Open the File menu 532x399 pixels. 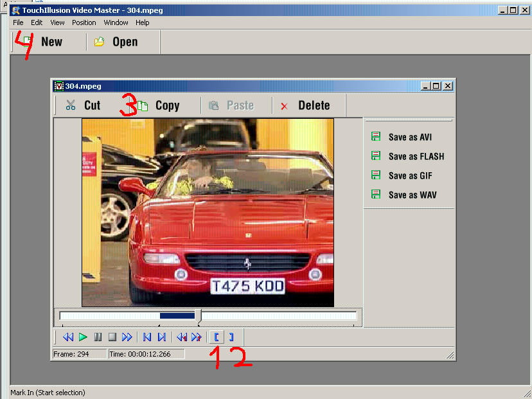point(18,22)
